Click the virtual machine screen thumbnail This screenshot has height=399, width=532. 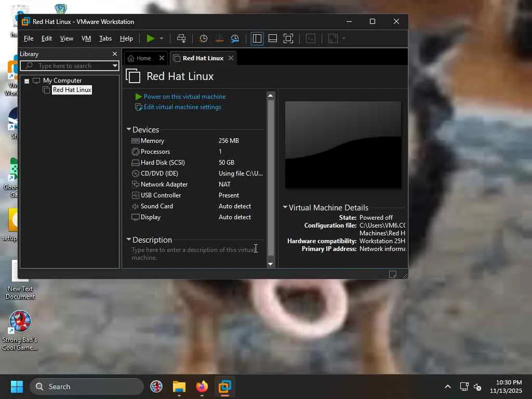[343, 145]
